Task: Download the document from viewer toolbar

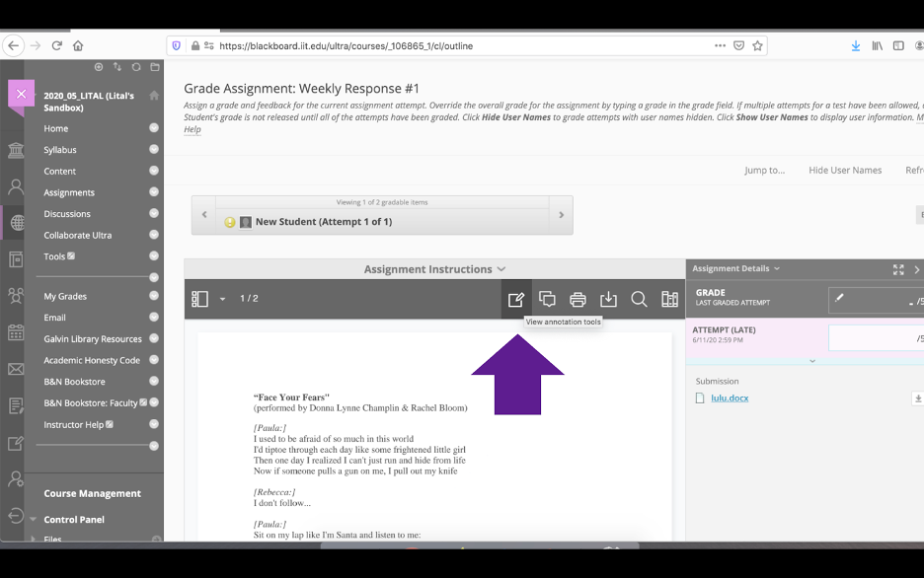Action: 608,299
